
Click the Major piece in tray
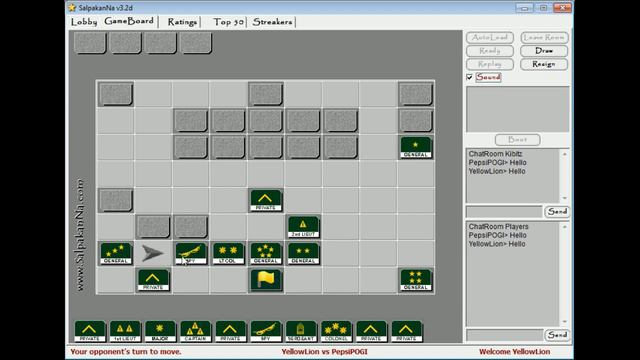(x=160, y=331)
